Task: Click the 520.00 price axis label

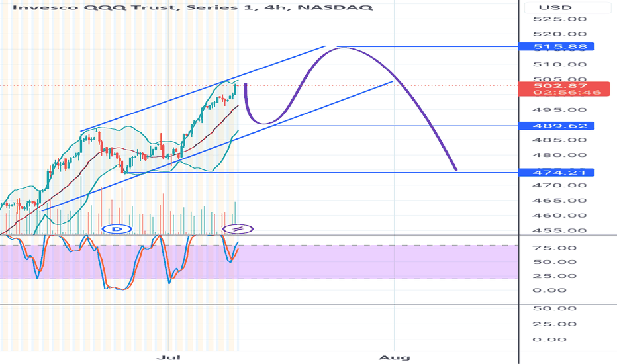Action: (559, 34)
